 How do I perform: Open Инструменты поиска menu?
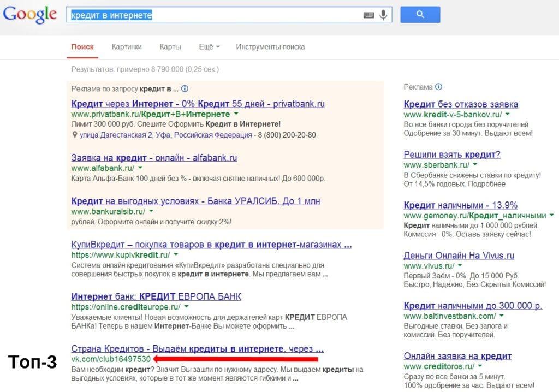(270, 47)
